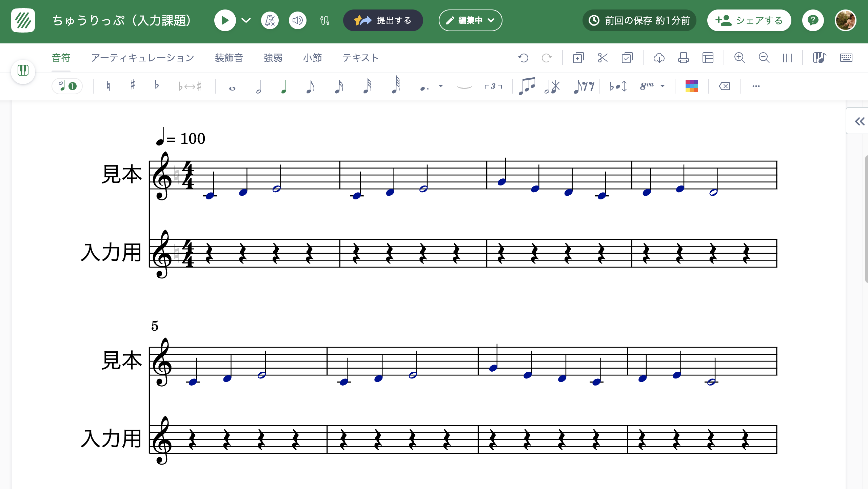Expand the collapsed right side panel
The width and height of the screenshot is (868, 489).
(860, 121)
